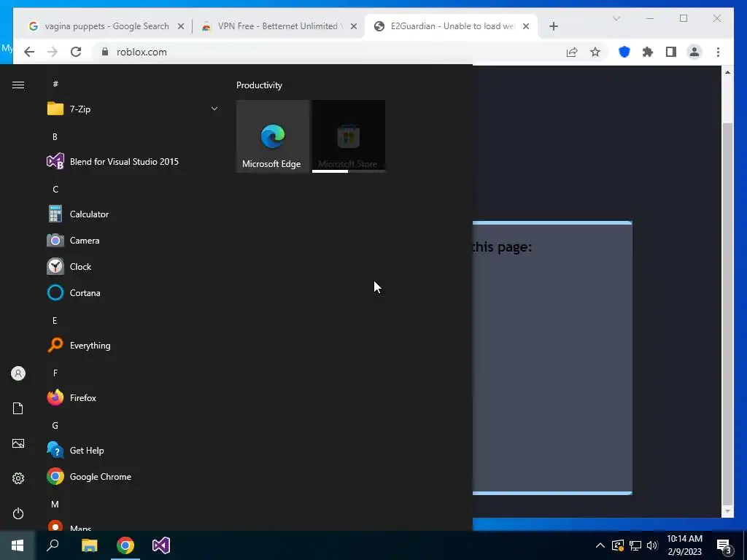
Task: Share this page from the address bar
Action: (x=572, y=52)
